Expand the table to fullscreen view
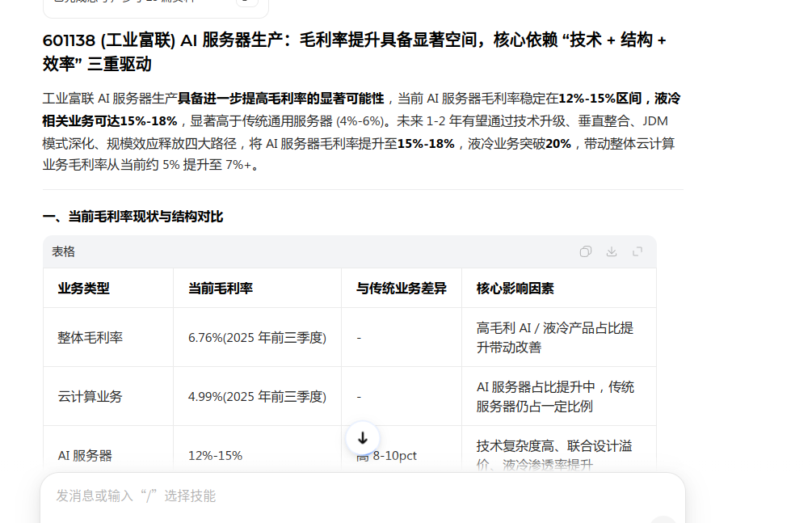Viewport: 812px width, 523px height. pos(637,252)
